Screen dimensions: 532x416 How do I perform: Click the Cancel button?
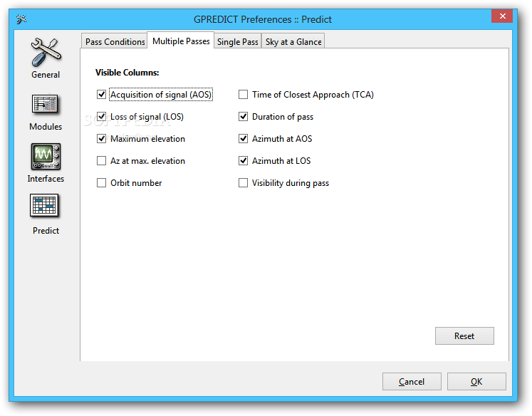(x=412, y=381)
